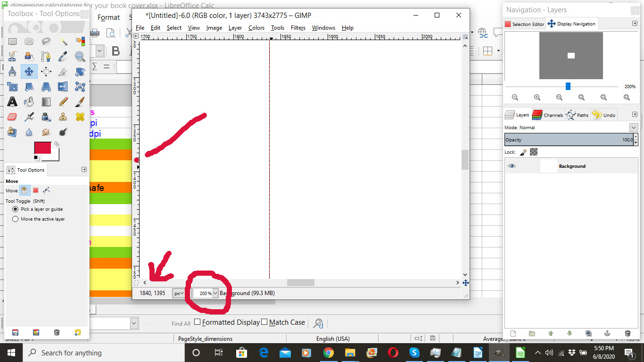Image resolution: width=644 pixels, height=362 pixels.
Task: Select 'Move the active layer' radio option
Action: (16, 219)
